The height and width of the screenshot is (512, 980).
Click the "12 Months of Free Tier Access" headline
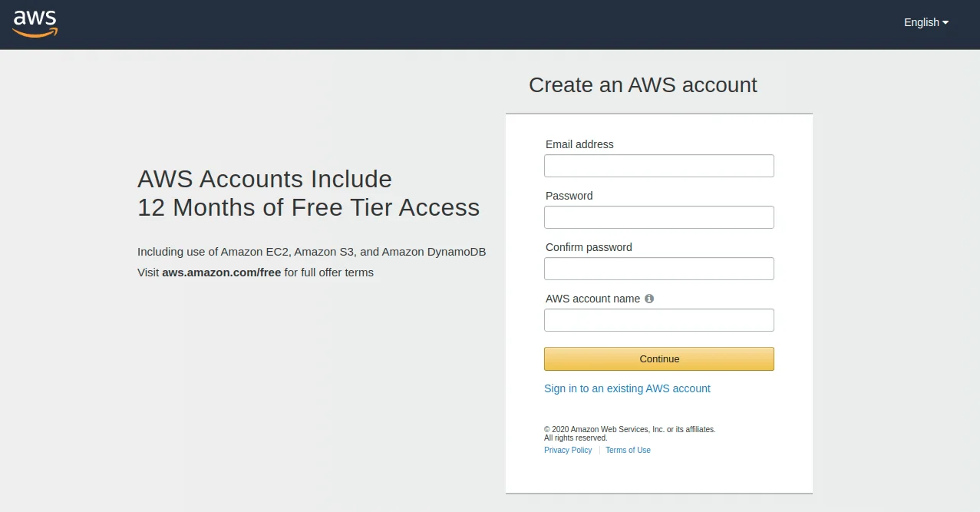click(308, 207)
